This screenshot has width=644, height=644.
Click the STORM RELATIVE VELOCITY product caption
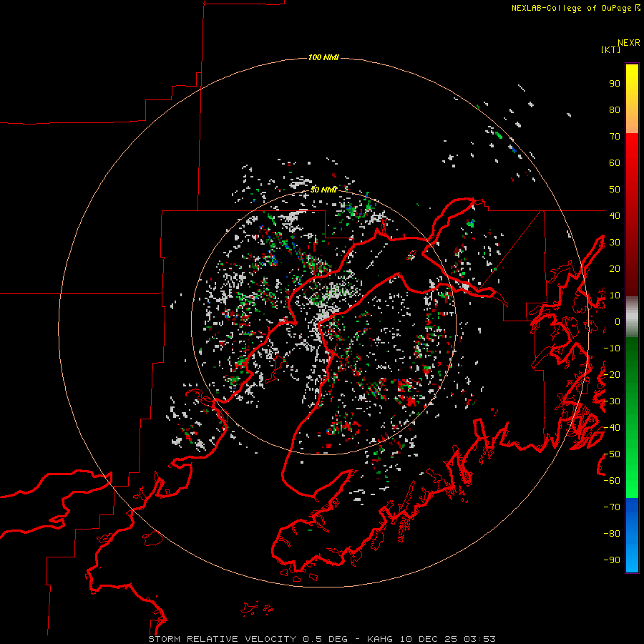coord(222,639)
